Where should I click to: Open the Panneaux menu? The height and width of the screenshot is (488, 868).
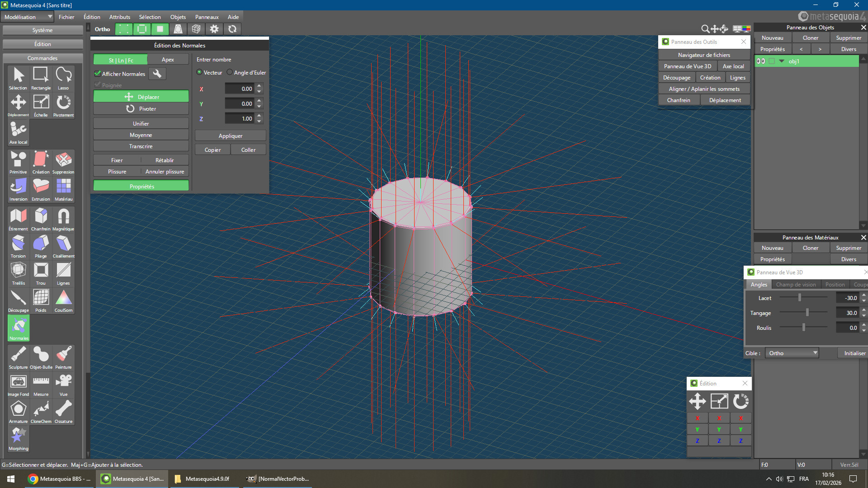coord(207,17)
